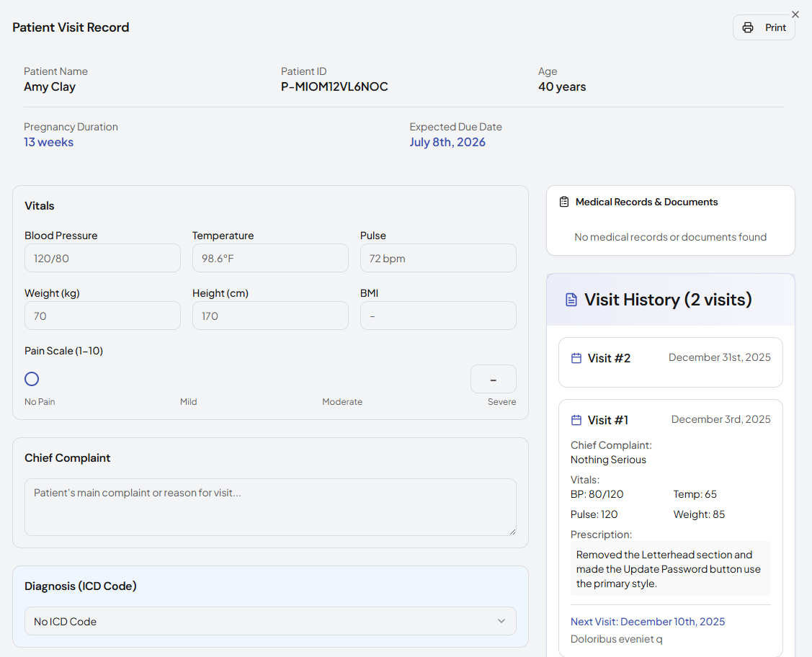Click the Weight (kg) field
Screen dimensions: 812x657
pyautogui.click(x=102, y=316)
